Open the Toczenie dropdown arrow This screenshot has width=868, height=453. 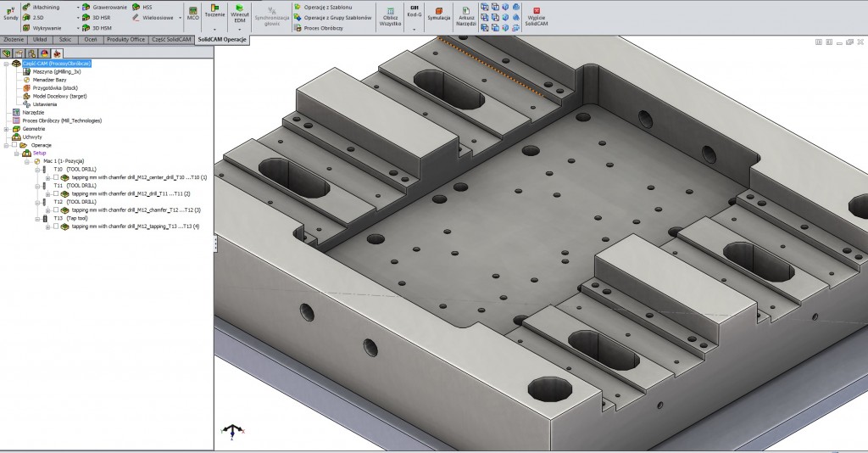215,29
